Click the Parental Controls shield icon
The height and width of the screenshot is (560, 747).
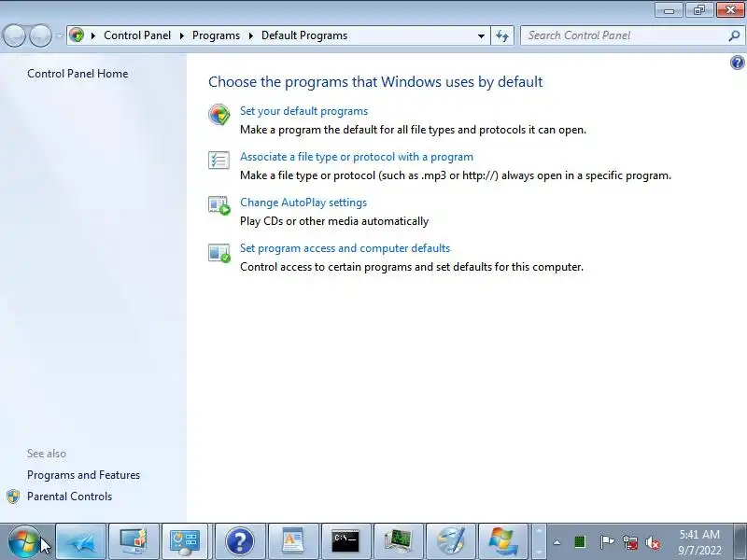(13, 497)
